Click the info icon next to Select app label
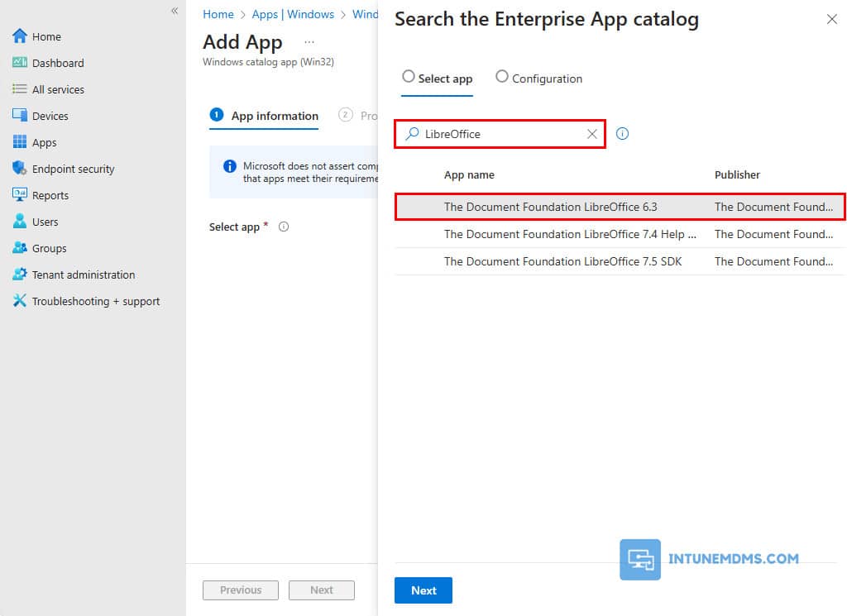Viewport: 847px width, 616px height. tap(284, 227)
